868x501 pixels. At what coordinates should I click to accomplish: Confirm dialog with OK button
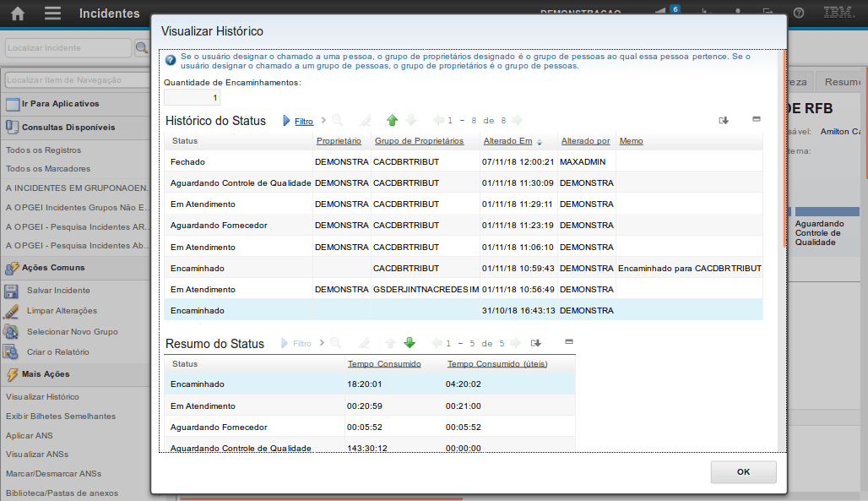(743, 472)
